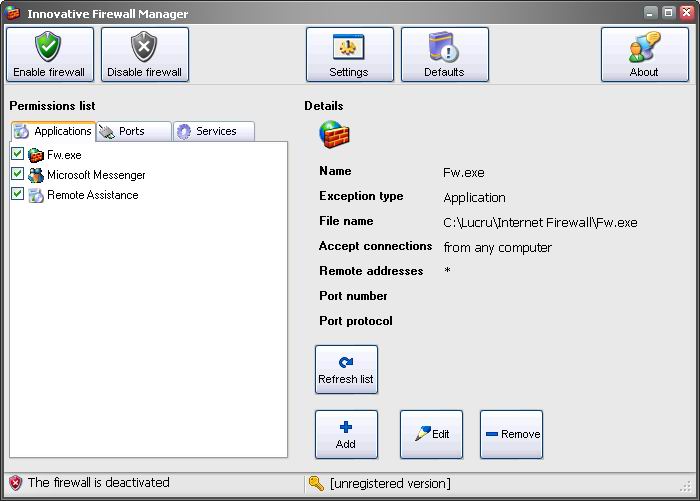700x501 pixels.
Task: Open the About dialog
Action: (x=644, y=54)
